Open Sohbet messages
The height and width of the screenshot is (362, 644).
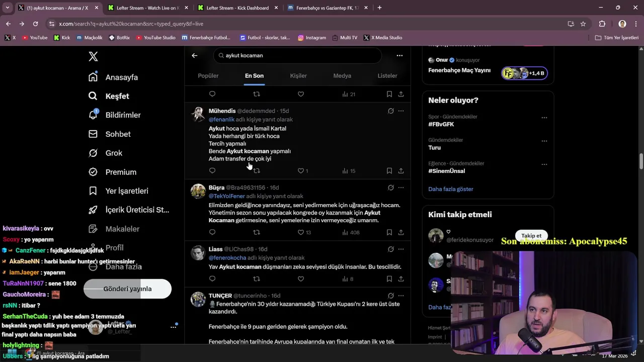(109, 134)
